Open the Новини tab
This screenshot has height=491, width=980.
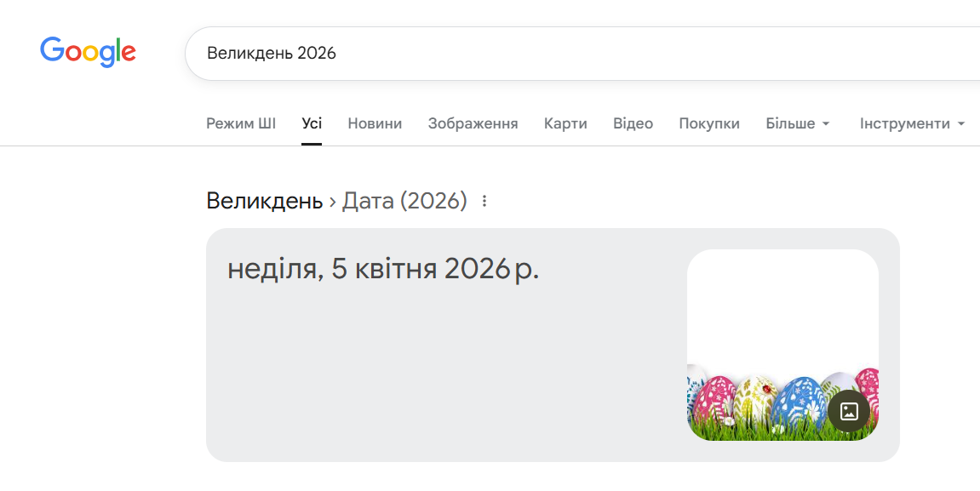pos(375,123)
